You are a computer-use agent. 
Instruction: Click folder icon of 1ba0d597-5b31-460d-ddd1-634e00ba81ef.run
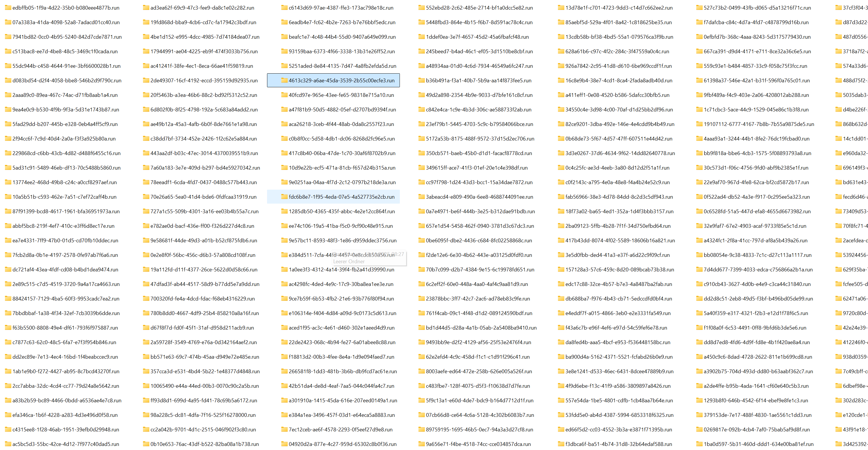click(699, 444)
